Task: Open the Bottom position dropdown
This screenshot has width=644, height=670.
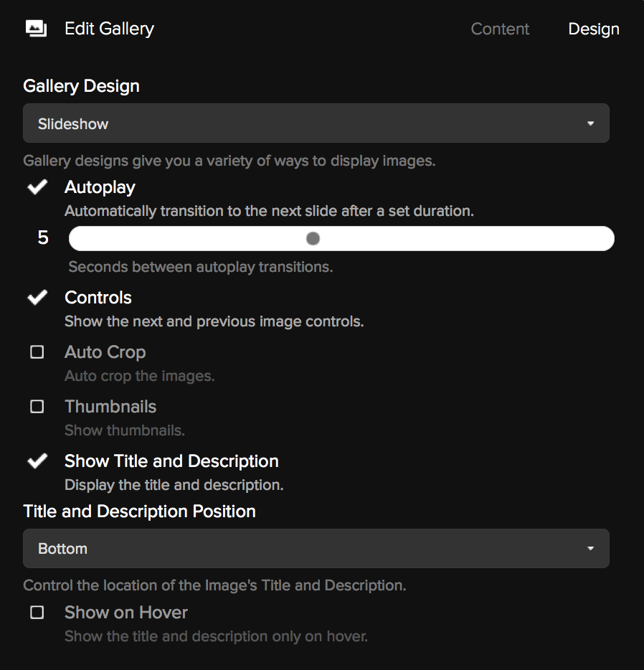Action: pyautogui.click(x=316, y=548)
